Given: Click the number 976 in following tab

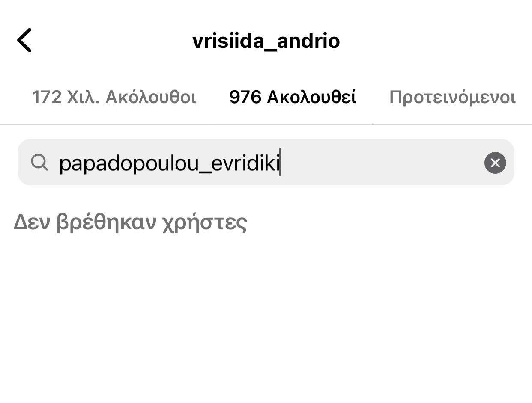Looking at the screenshot, I should click(x=245, y=98).
